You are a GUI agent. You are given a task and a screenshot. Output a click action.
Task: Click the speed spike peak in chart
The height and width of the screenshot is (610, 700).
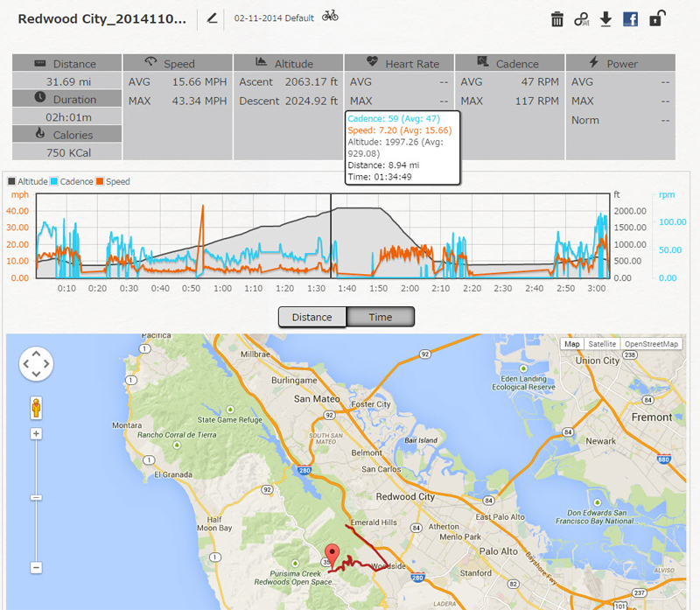[203, 207]
